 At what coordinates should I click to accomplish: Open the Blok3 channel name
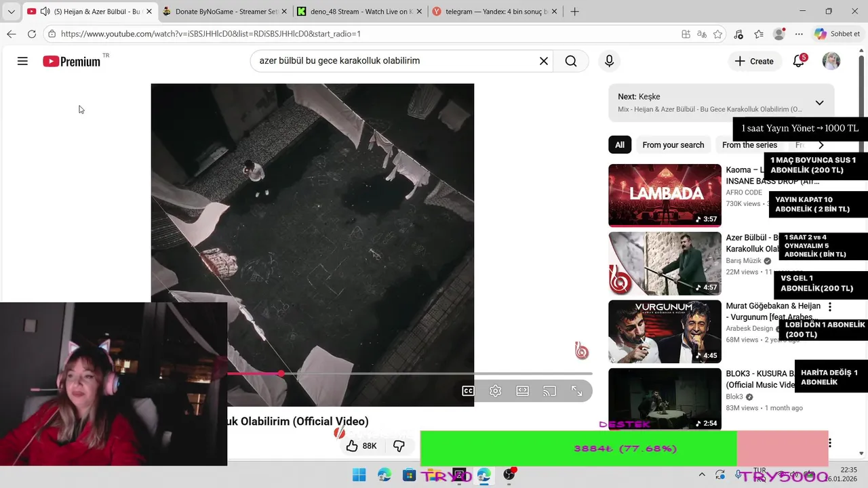click(734, 397)
